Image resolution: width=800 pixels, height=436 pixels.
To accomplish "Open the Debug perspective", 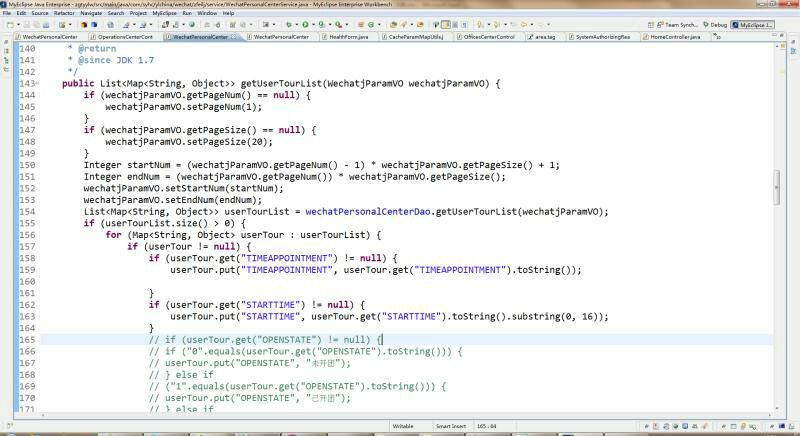I will pos(715,24).
